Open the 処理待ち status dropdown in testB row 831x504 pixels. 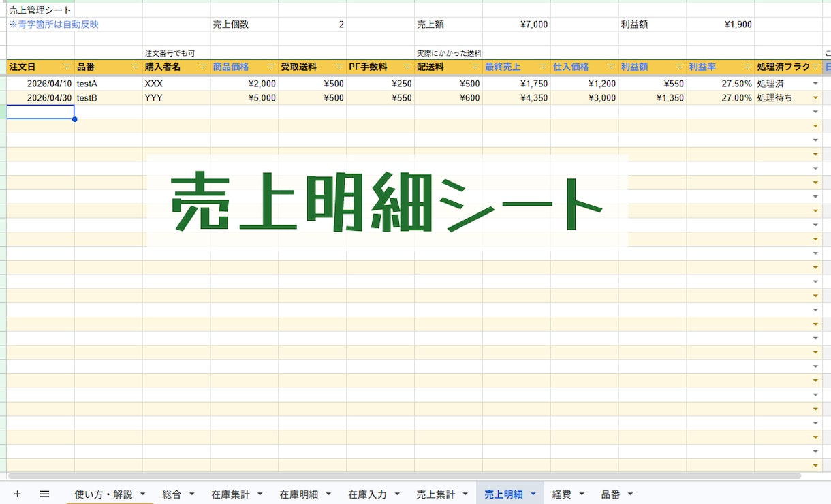[815, 98]
